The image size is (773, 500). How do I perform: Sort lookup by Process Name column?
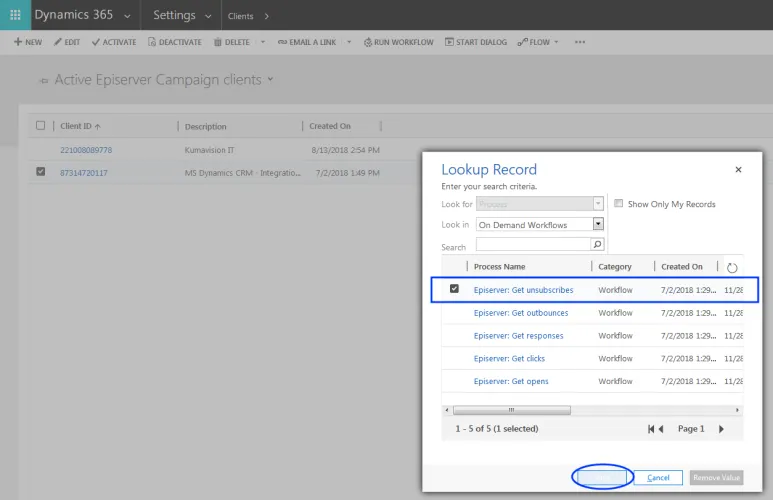coord(499,266)
